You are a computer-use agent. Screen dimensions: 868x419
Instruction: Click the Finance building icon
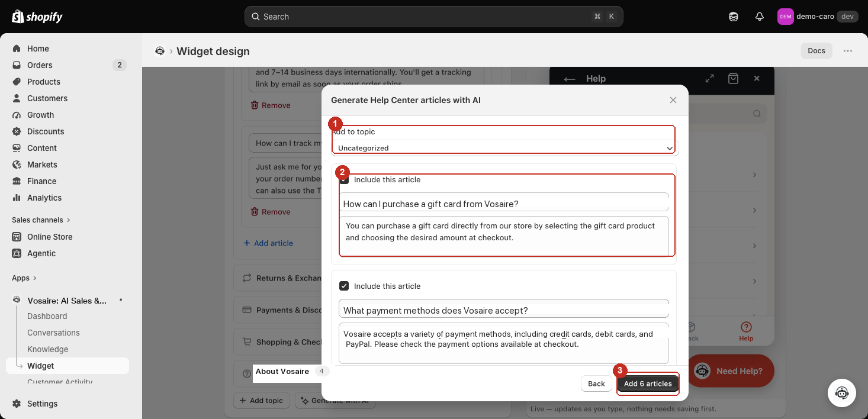coord(17,181)
